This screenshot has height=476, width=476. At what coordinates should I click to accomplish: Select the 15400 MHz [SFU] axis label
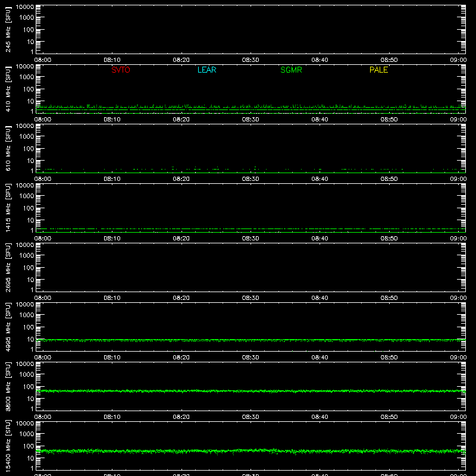[x=8, y=446]
